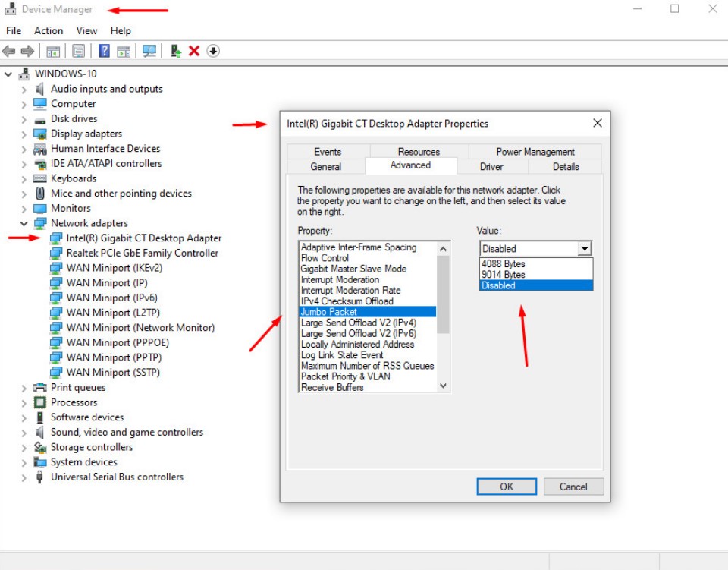
Task: Collapse the WINDOWS-10 root node
Action: coord(8,74)
